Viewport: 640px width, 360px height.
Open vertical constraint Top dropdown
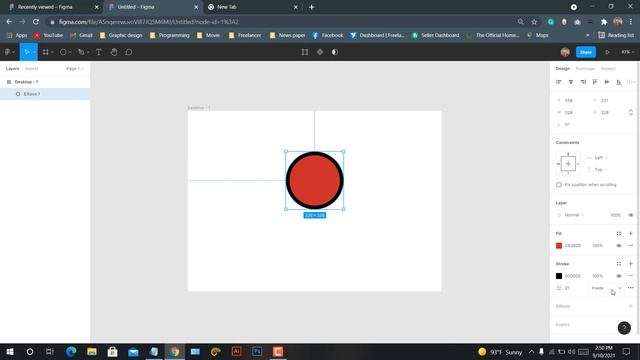[600, 169]
